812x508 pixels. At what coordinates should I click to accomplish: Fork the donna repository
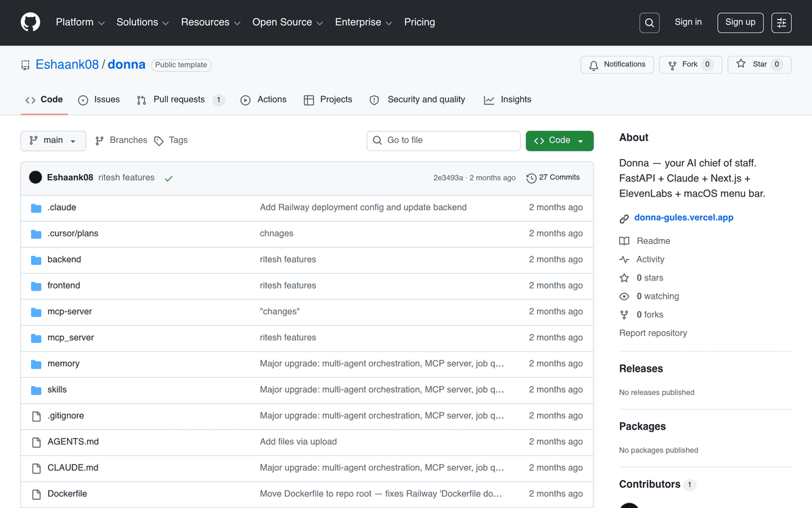[690, 64]
